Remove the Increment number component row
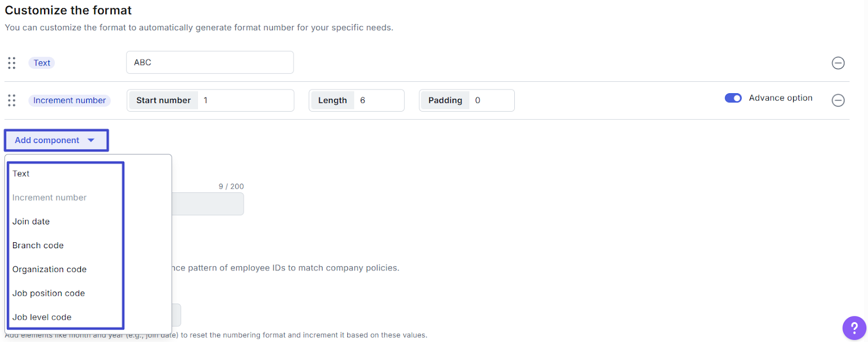 click(x=838, y=100)
